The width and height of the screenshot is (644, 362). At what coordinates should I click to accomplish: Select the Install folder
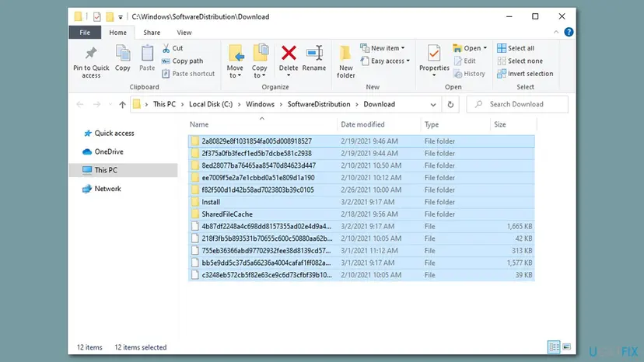(x=362, y=202)
